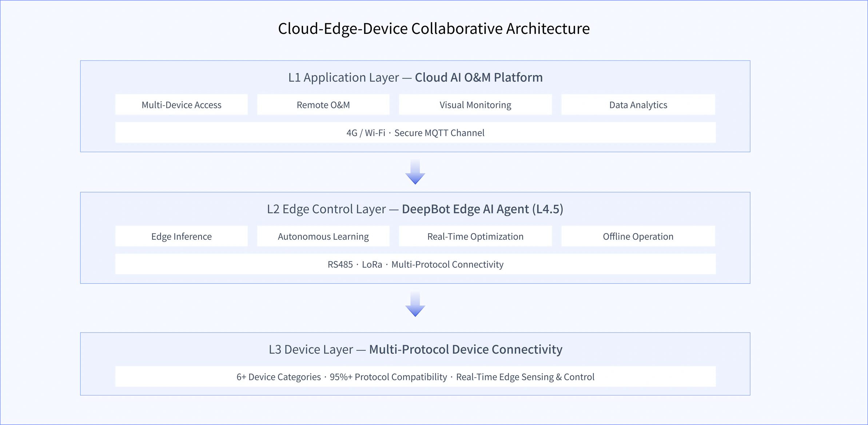The image size is (868, 425).
Task: Click the L1 Application Layer heading
Action: tap(415, 78)
